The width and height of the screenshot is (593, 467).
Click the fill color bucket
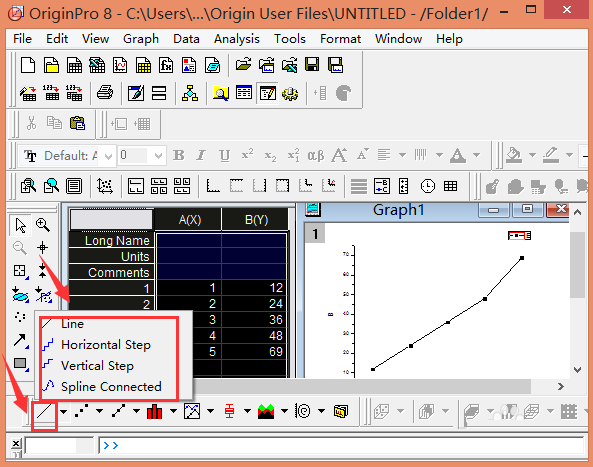click(x=514, y=155)
